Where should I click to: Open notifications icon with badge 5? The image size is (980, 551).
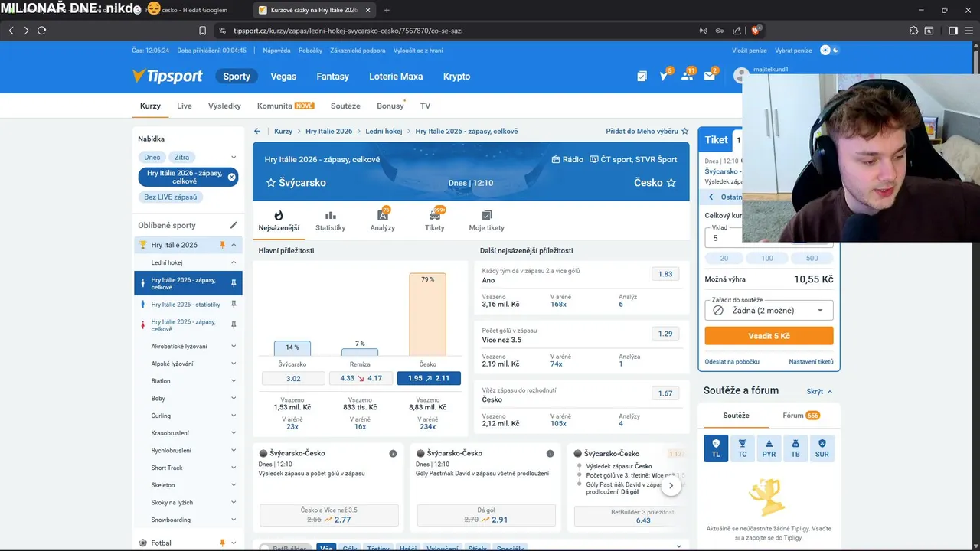tap(665, 76)
